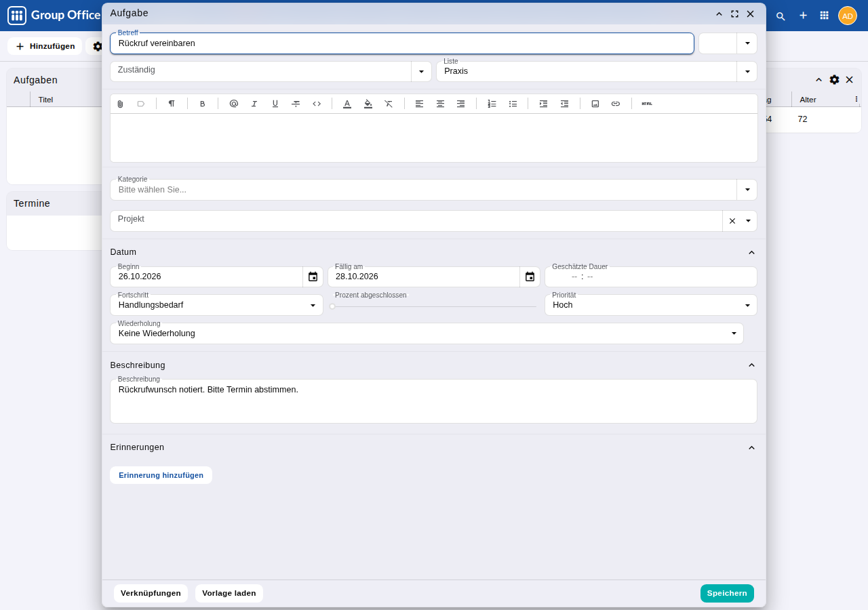Image resolution: width=868 pixels, height=610 pixels.
Task: Open the Group Office apps grid menu
Action: (x=825, y=16)
